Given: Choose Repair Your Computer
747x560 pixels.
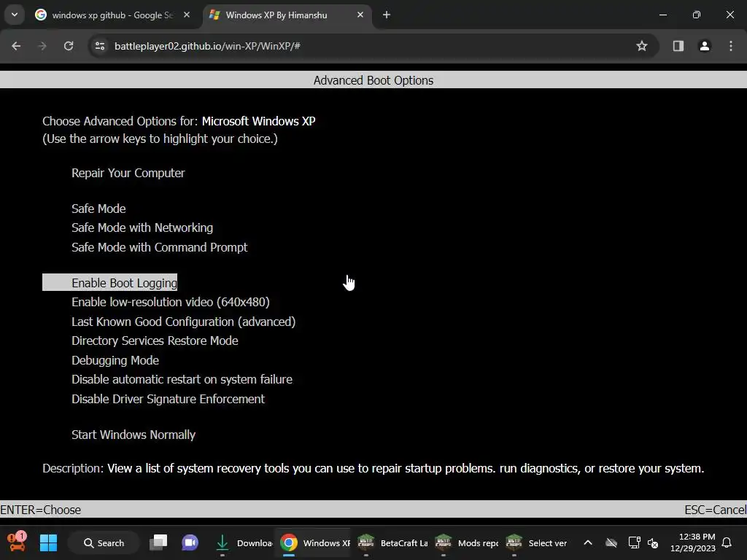Looking at the screenshot, I should (x=128, y=173).
